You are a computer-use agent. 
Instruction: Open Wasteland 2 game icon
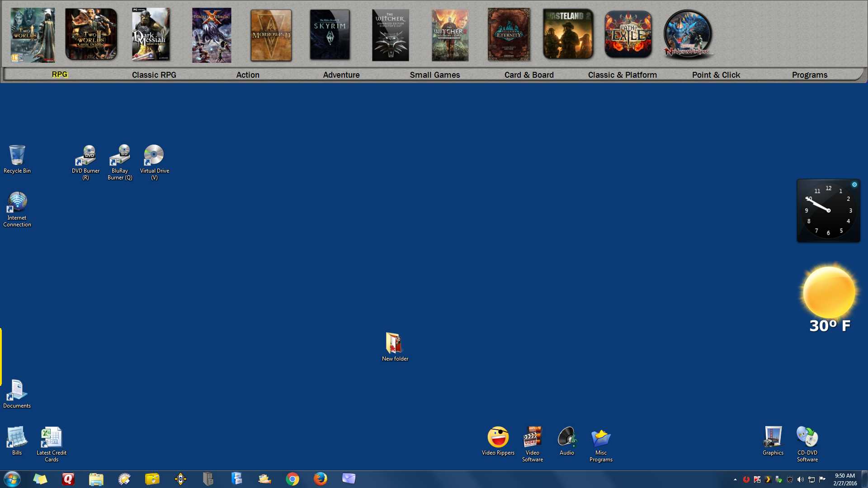click(x=568, y=35)
